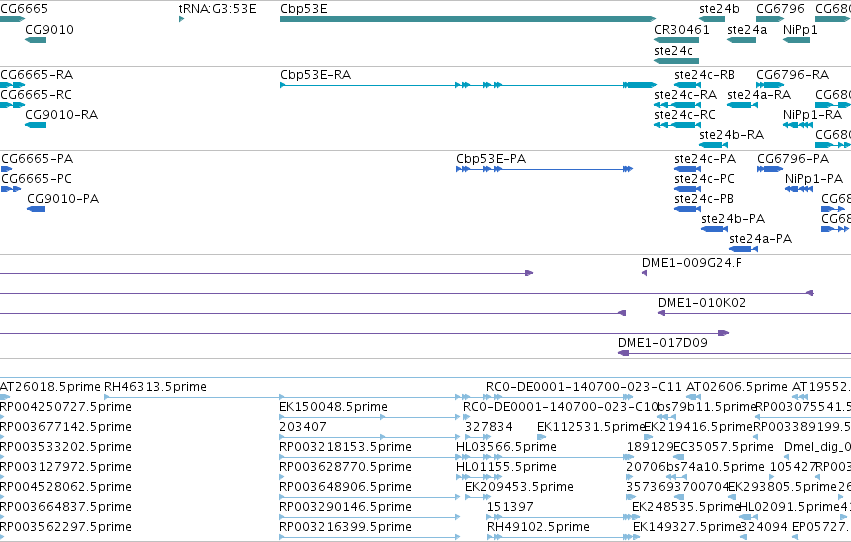Select the CR30461 gene label
The height and width of the screenshot is (542, 851).
(682, 29)
